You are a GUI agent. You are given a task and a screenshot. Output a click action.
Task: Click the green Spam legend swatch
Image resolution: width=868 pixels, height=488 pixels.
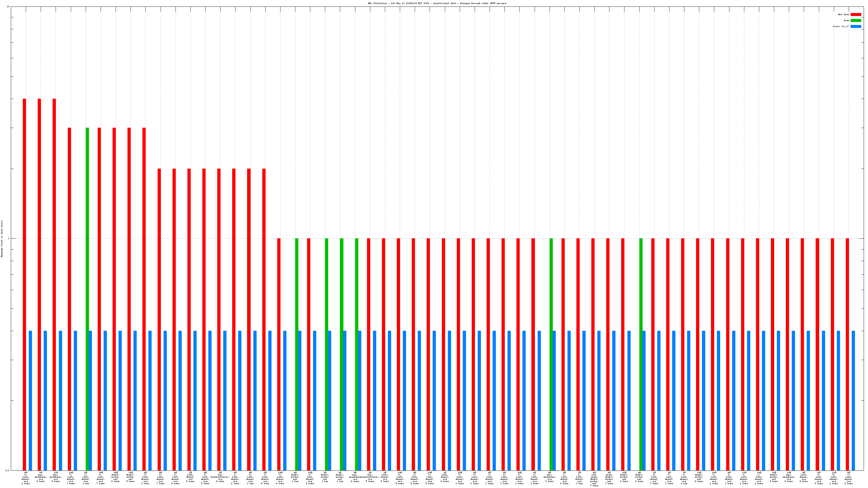point(856,21)
